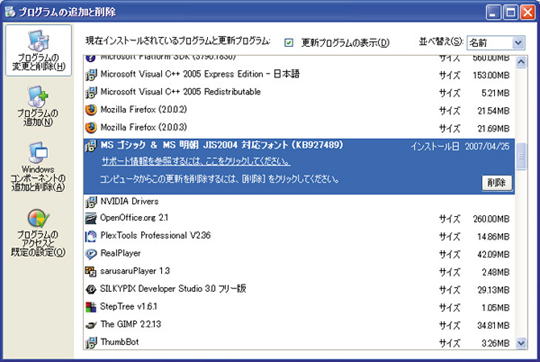Click the Visual C++ 2005 Redistributable icon

[91, 92]
